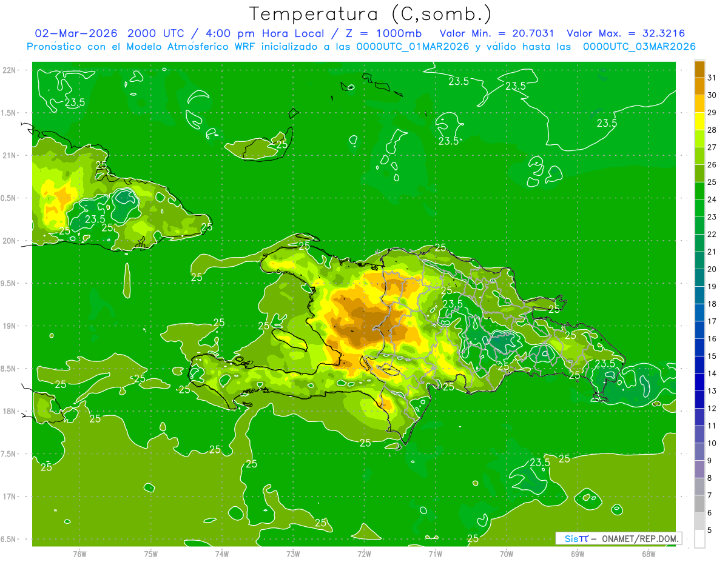Click the "21N" latitude axis label
Image resolution: width=728 pixels, height=562 pixels.
pos(10,155)
